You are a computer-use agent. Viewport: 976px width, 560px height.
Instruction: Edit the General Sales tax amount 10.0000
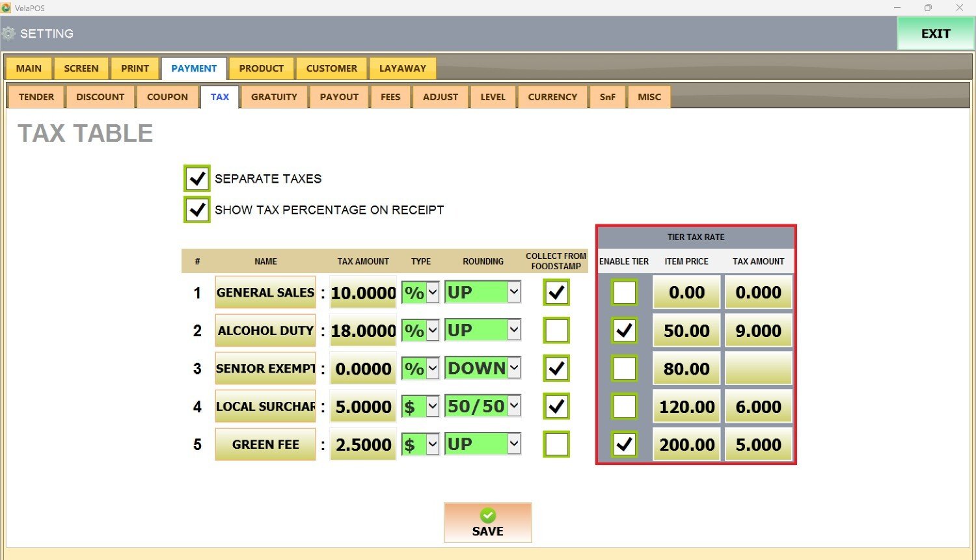pos(363,293)
